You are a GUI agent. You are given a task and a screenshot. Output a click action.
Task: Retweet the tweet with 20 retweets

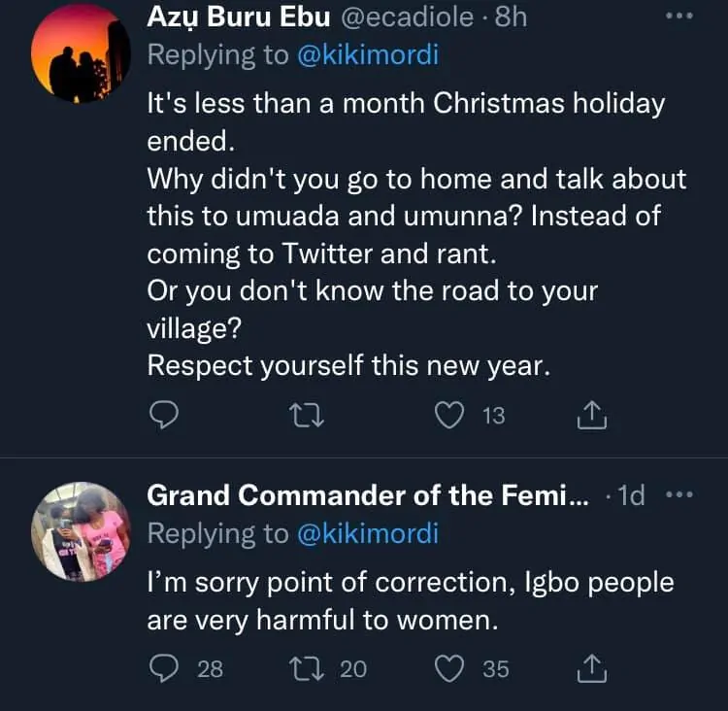pyautogui.click(x=306, y=668)
